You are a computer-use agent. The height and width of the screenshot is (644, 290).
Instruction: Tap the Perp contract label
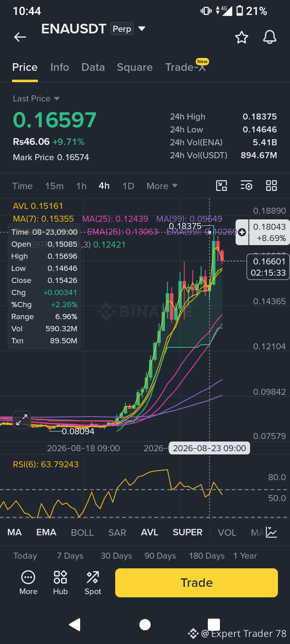click(x=122, y=29)
